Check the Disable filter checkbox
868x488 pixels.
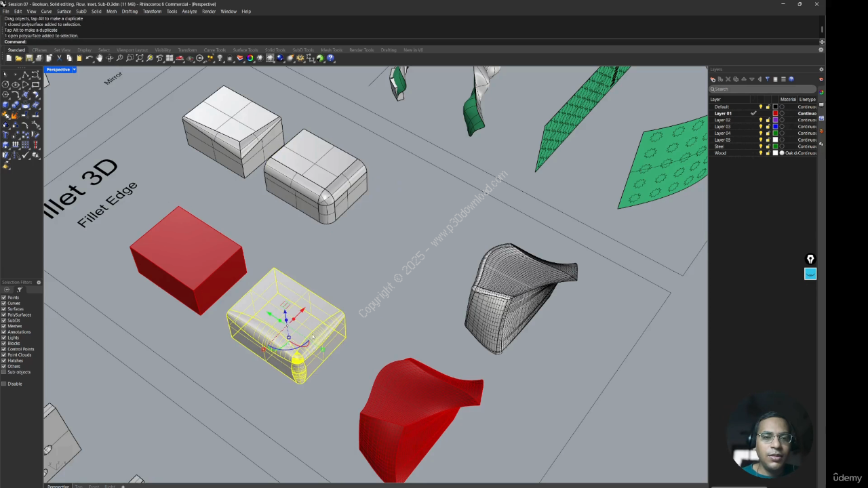point(4,384)
